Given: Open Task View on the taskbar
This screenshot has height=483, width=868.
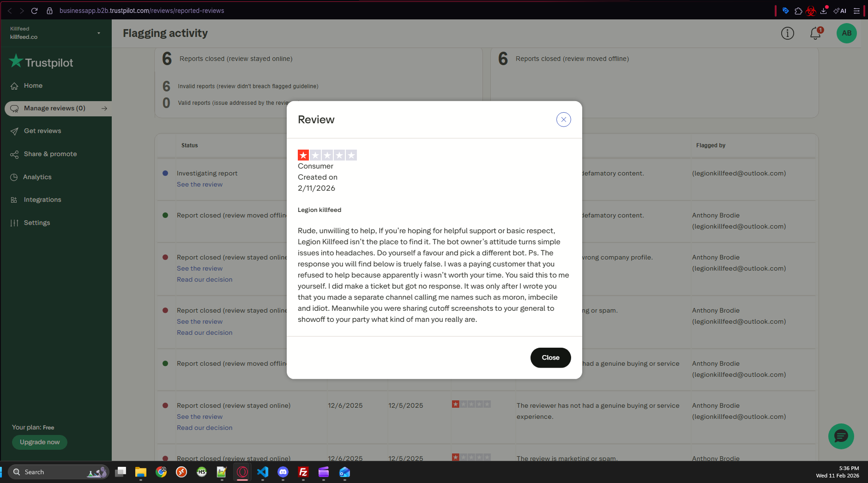Looking at the screenshot, I should click(x=121, y=472).
